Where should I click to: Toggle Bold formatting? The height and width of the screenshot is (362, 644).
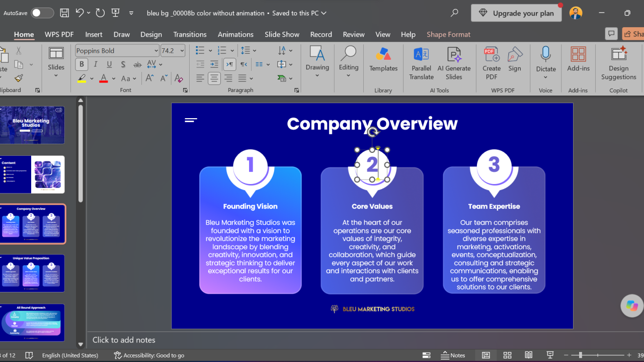click(82, 64)
